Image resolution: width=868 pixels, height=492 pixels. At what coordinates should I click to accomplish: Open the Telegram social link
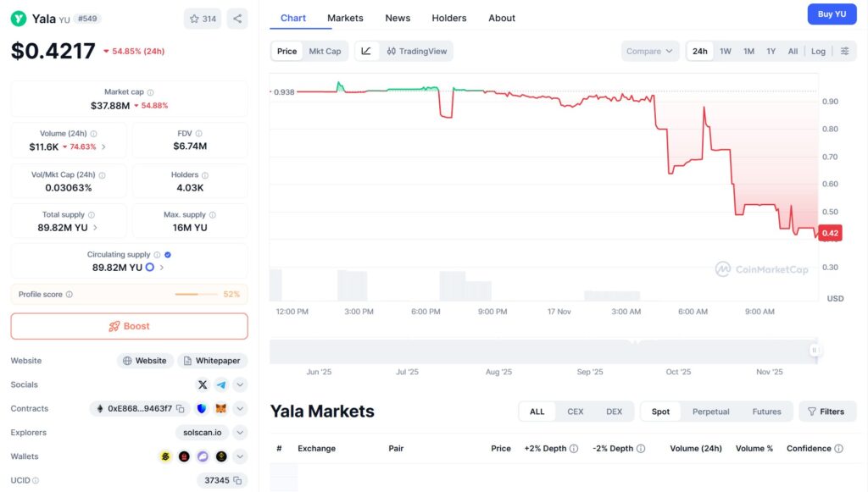(221, 384)
